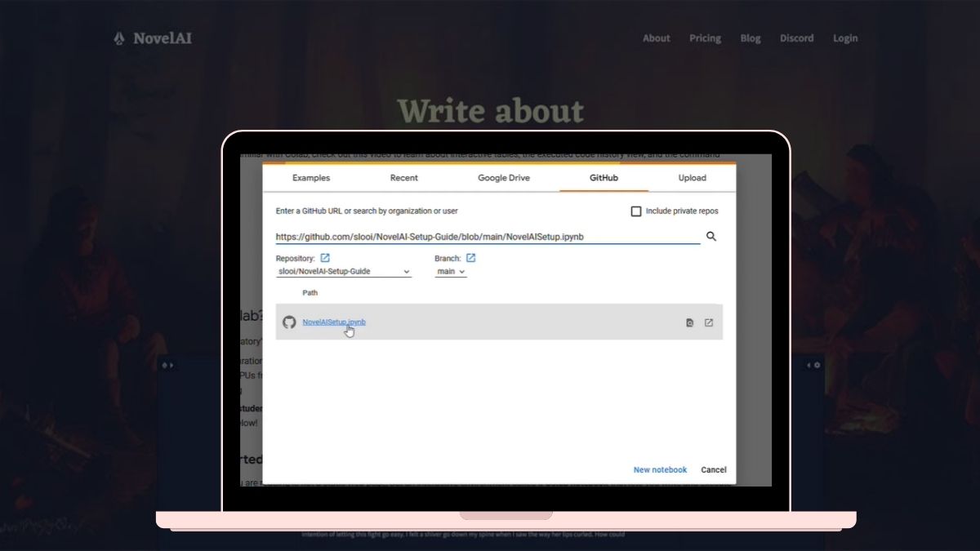Click the 'Write about' heading
This screenshot has width=980, height=551.
tap(491, 111)
